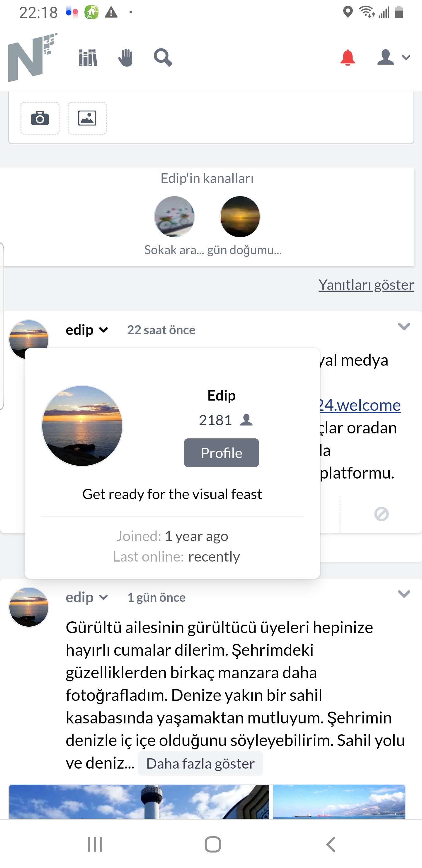Tap Edip's sunset avatar in popup card
Image resolution: width=422 pixels, height=868 pixels.
tap(82, 426)
